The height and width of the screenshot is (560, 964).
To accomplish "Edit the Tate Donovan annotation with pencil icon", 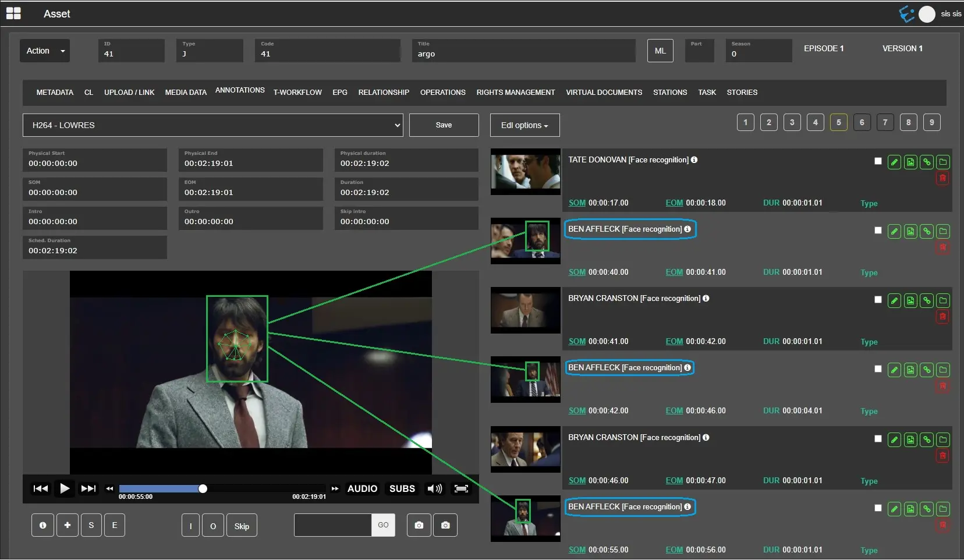I will click(x=894, y=162).
